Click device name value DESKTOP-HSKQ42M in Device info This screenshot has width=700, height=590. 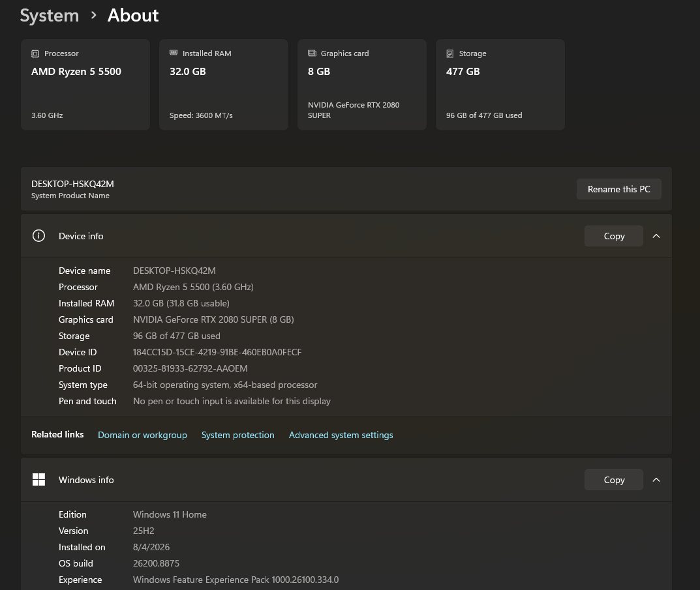(x=174, y=271)
